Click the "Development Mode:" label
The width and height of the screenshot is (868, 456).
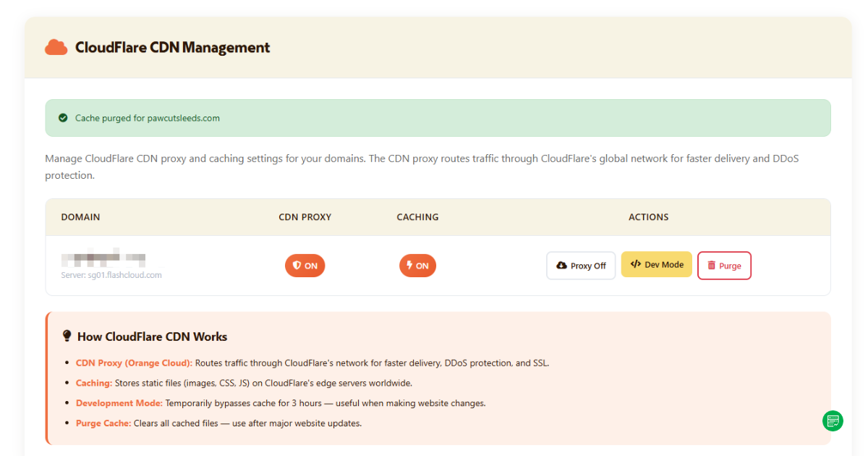pyautogui.click(x=119, y=403)
